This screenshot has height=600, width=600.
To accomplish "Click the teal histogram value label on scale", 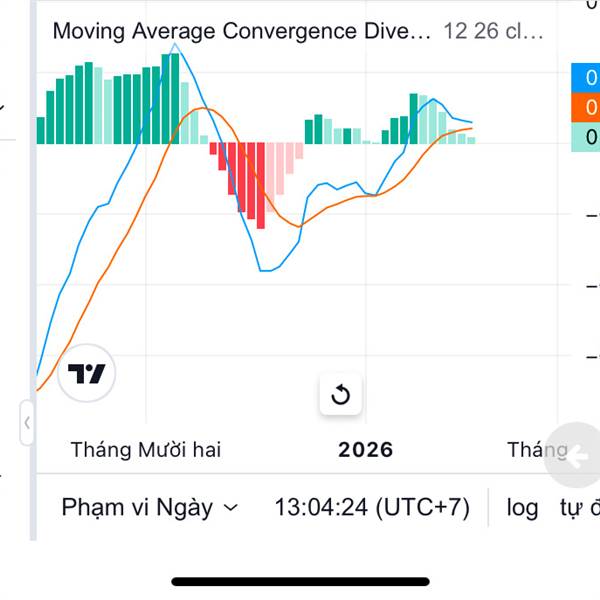I will pos(586,138).
